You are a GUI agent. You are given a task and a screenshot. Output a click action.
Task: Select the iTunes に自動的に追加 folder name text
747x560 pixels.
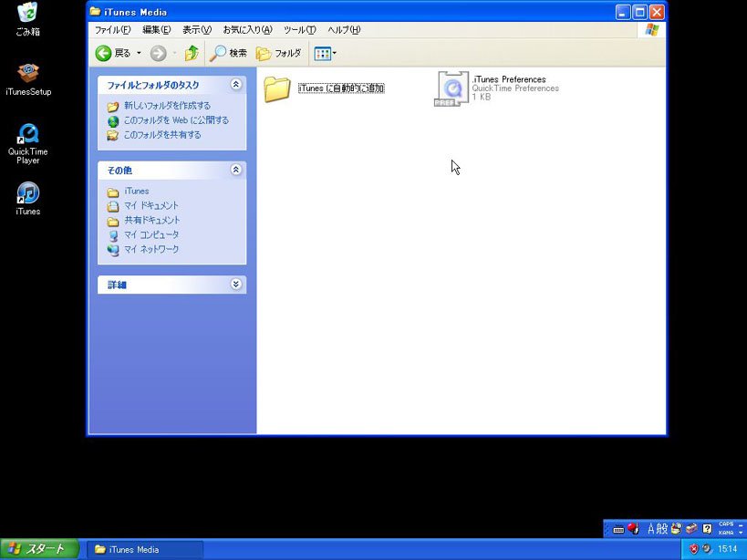[x=341, y=88]
